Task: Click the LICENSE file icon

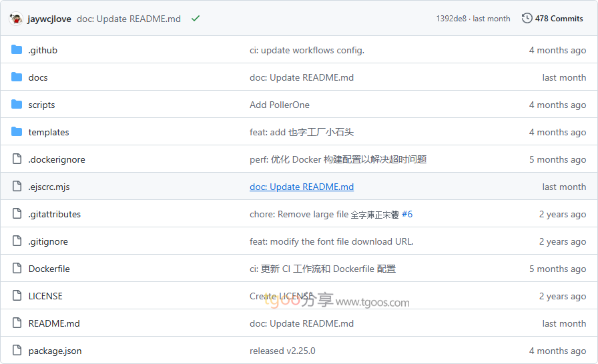Action: pyautogui.click(x=17, y=296)
